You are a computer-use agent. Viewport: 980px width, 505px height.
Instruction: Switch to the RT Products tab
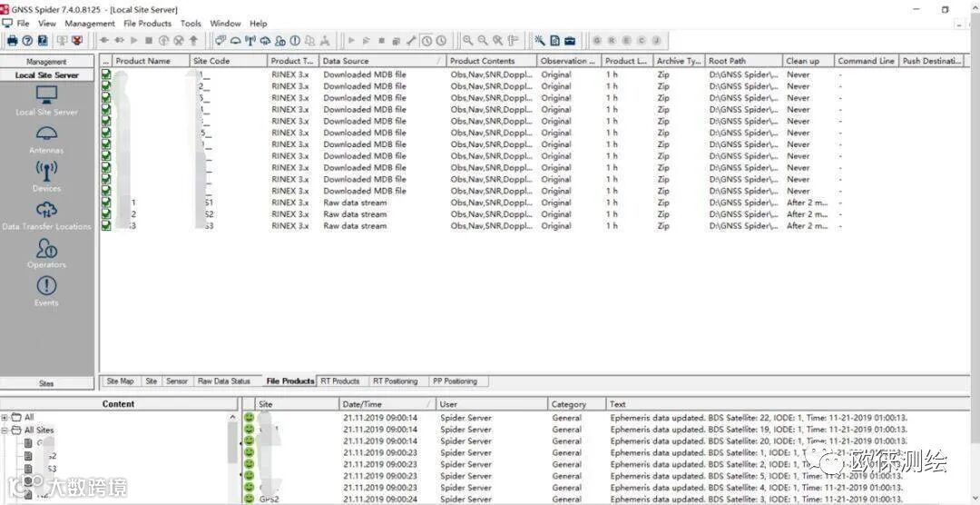click(x=340, y=381)
